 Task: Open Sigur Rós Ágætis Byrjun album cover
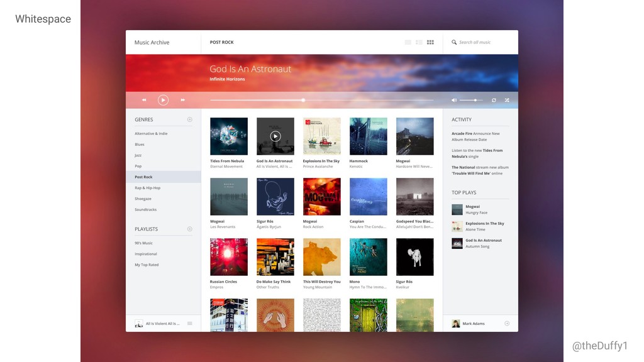point(275,197)
